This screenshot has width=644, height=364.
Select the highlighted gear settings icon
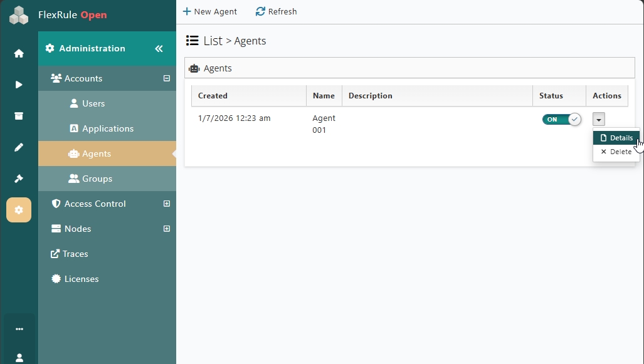pyautogui.click(x=18, y=210)
